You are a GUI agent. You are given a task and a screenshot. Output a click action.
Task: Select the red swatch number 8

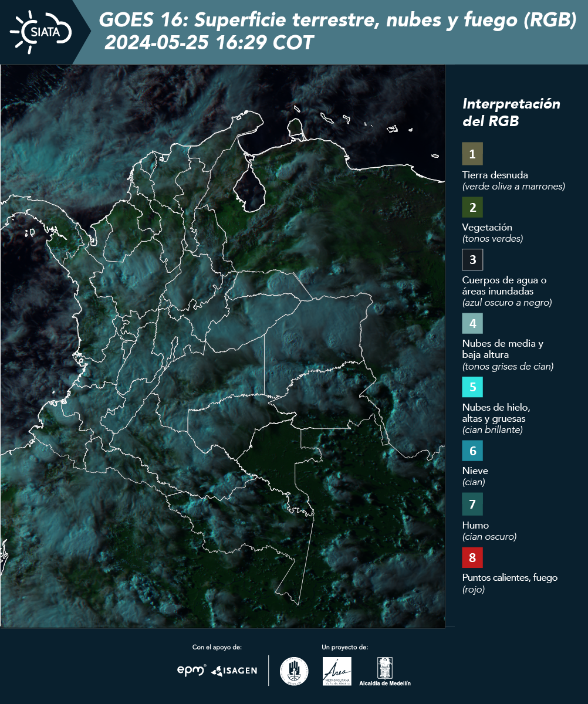pyautogui.click(x=472, y=557)
